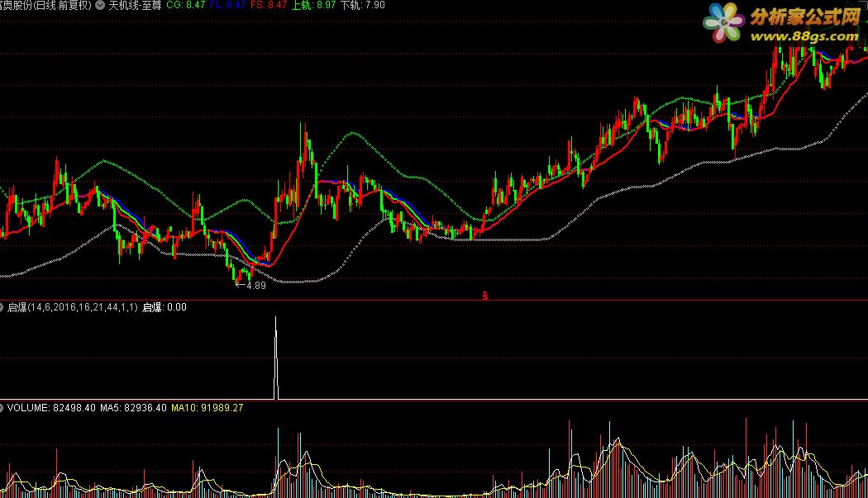Click the red FS: 8.47 value
868x498 pixels.
pos(269,5)
